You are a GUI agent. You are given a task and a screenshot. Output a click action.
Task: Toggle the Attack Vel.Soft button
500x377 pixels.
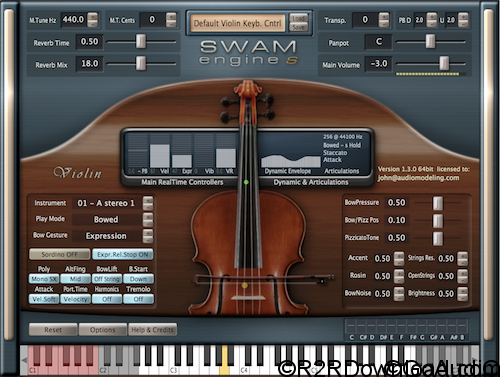44,299
